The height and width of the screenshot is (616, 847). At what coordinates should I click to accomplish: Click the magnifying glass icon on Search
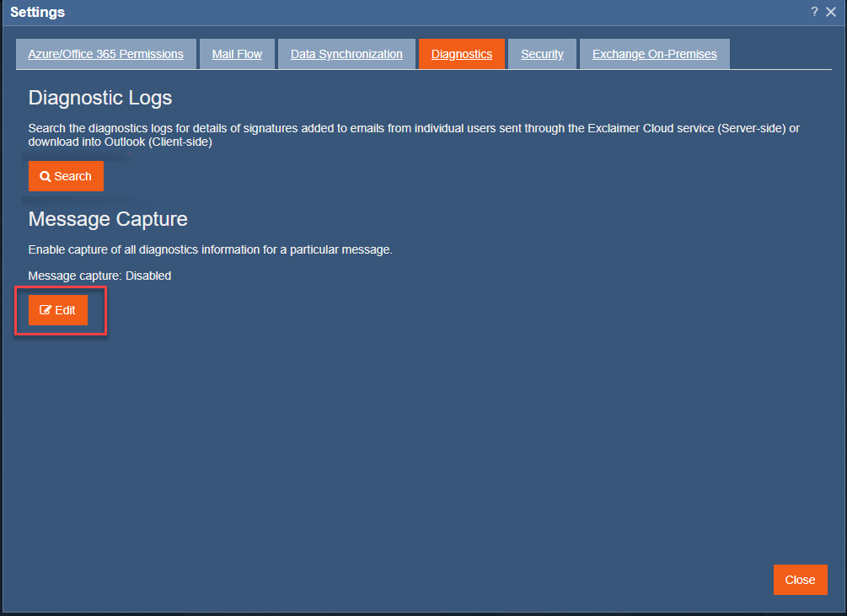pos(46,176)
